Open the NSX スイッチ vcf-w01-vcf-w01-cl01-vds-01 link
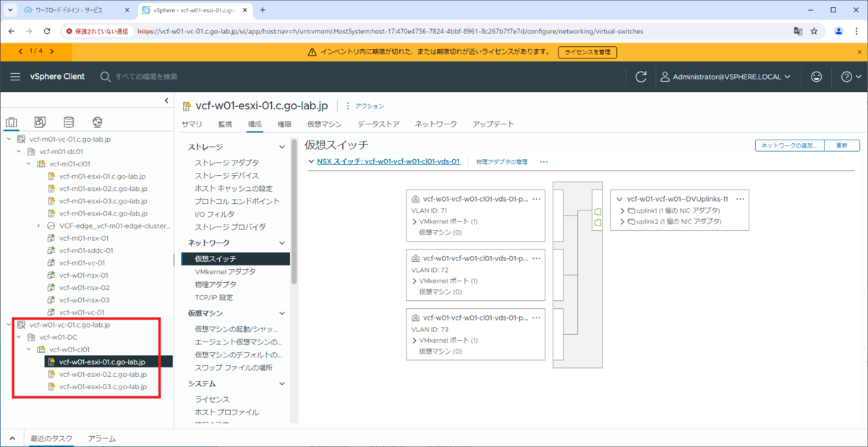The width and height of the screenshot is (868, 447). coord(388,162)
